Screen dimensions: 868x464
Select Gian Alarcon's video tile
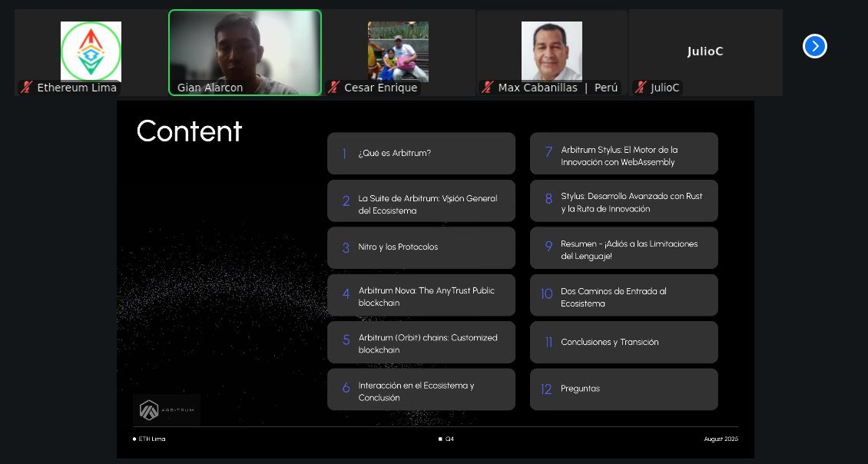coord(245,52)
